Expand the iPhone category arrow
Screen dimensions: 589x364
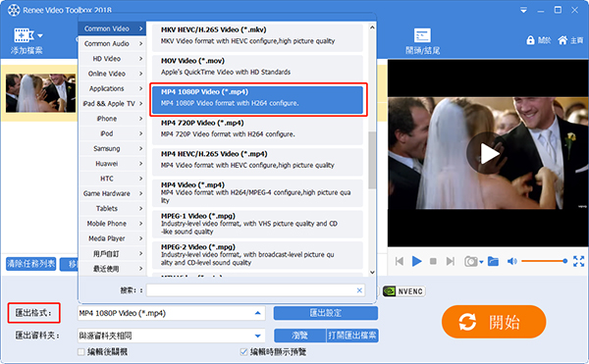tap(140, 119)
